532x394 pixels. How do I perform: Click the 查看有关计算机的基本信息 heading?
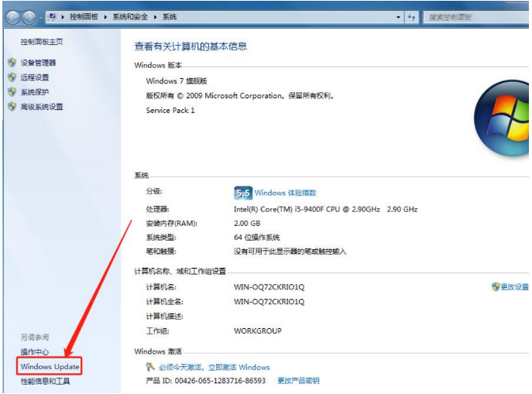[x=190, y=46]
